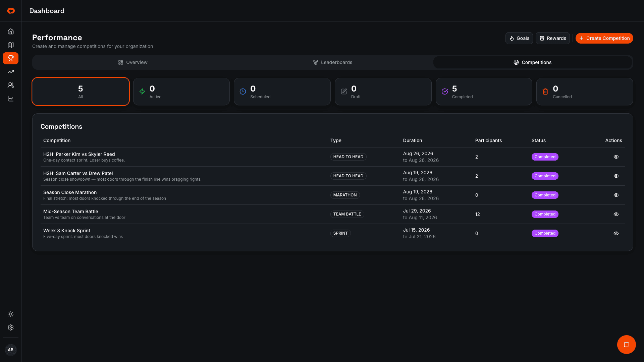The height and width of the screenshot is (362, 644).
Task: Click the check-circle icon on Completed card
Action: pos(445,92)
